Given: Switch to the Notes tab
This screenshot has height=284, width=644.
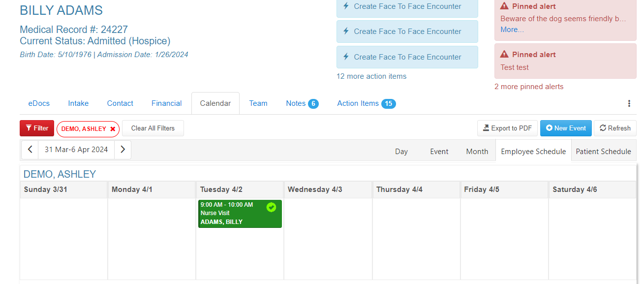Looking at the screenshot, I should [302, 103].
